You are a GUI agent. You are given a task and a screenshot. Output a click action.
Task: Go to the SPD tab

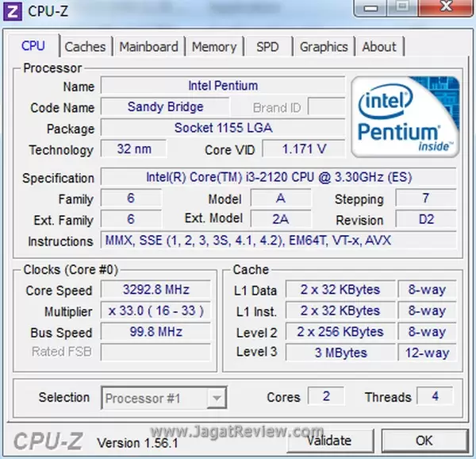[x=267, y=47]
